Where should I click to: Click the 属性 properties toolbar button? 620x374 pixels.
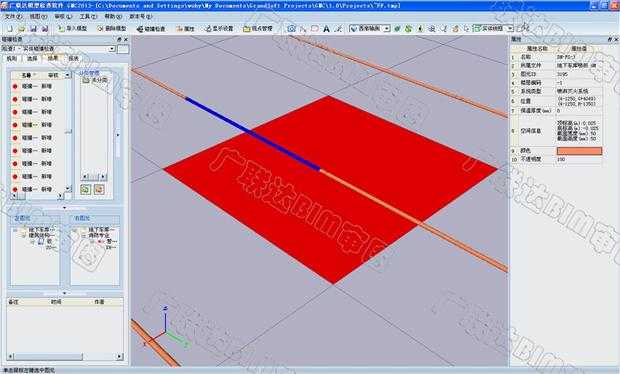(185, 28)
